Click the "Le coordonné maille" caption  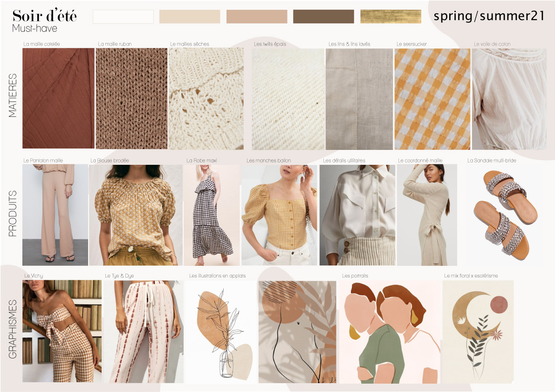pyautogui.click(x=420, y=161)
